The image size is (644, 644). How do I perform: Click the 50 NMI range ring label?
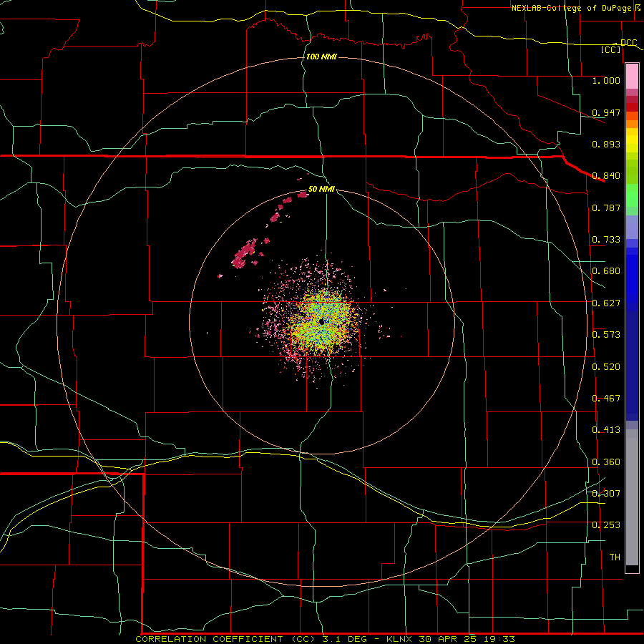pos(321,190)
